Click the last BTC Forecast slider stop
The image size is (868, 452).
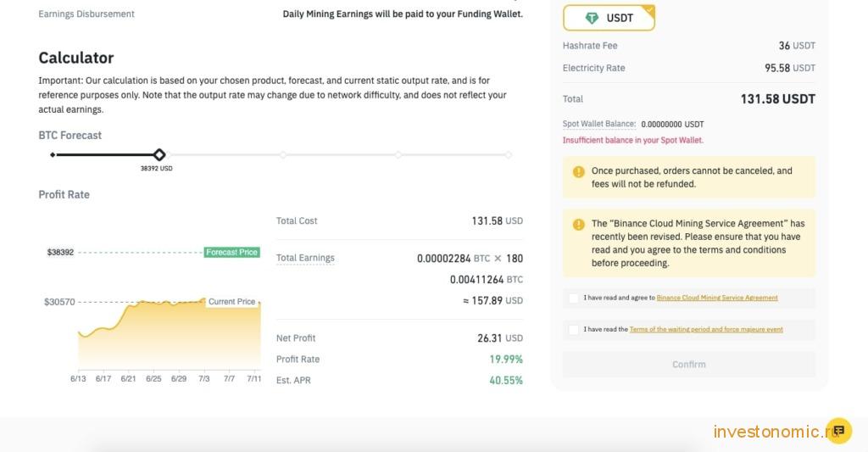click(x=509, y=155)
